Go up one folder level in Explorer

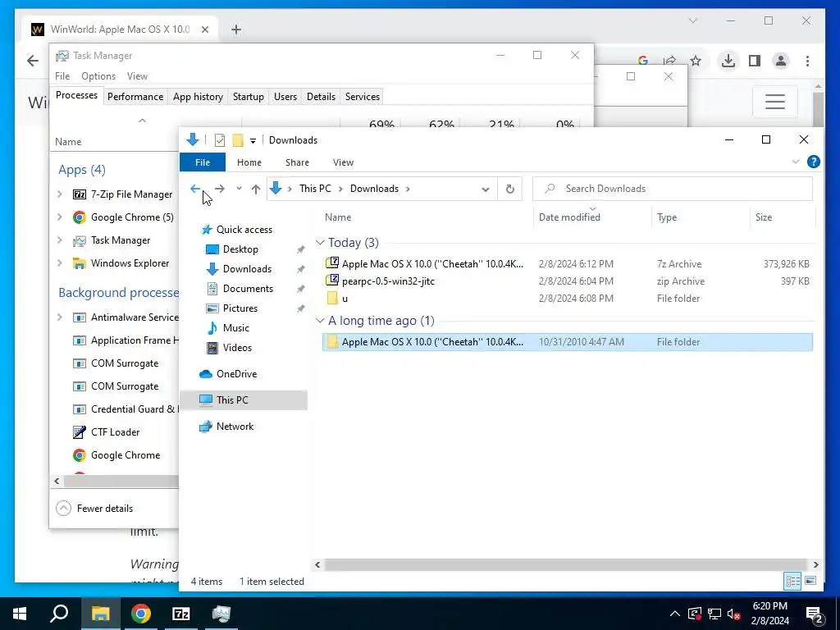pos(256,189)
